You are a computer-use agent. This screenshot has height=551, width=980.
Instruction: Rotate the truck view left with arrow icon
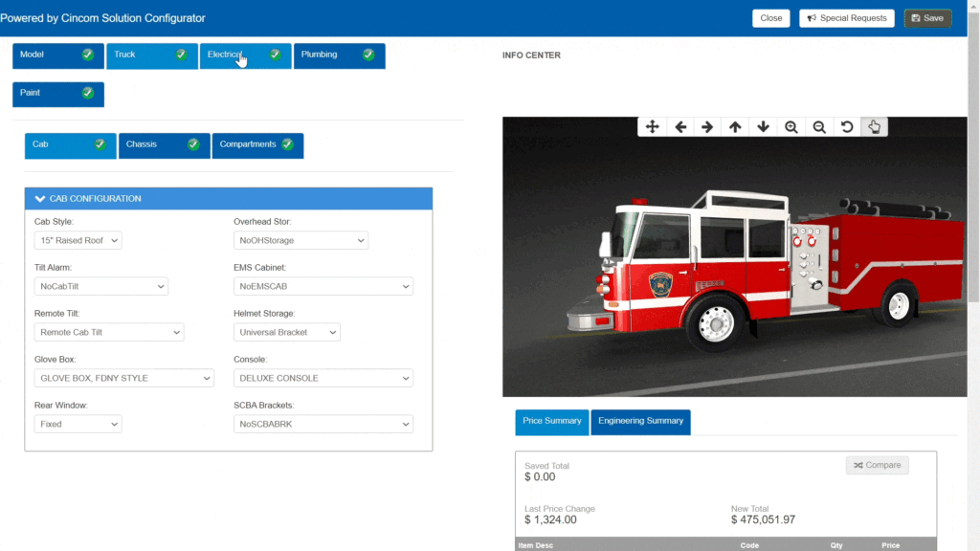[679, 125]
